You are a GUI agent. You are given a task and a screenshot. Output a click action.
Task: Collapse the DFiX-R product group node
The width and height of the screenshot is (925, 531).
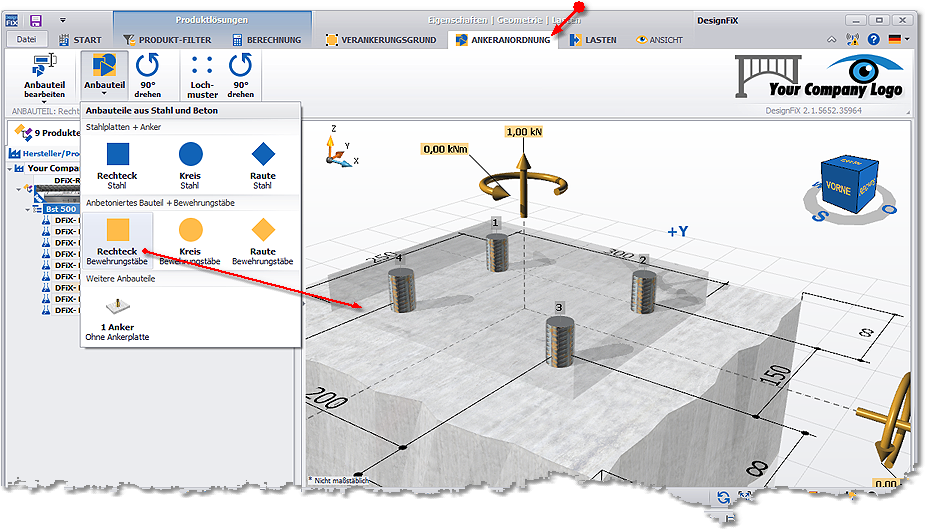pos(19,189)
